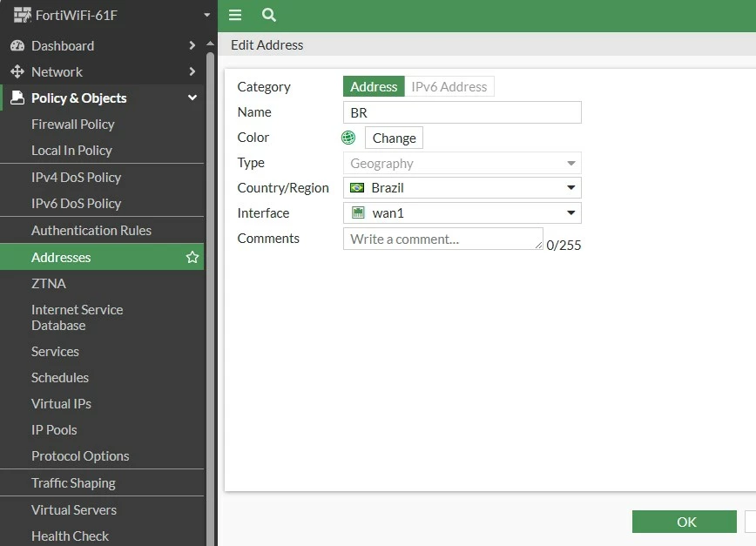Click the Dashboard gauge icon
This screenshot has height=546, width=756.
[x=17, y=46]
